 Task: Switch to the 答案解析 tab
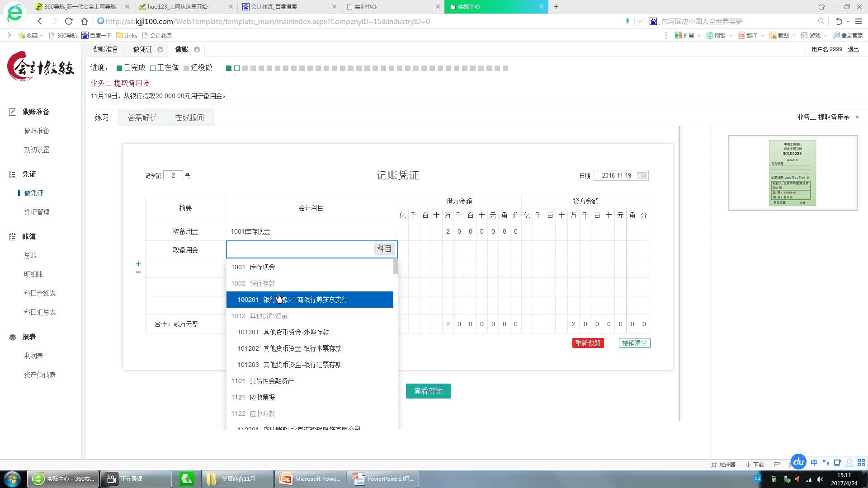tap(142, 117)
